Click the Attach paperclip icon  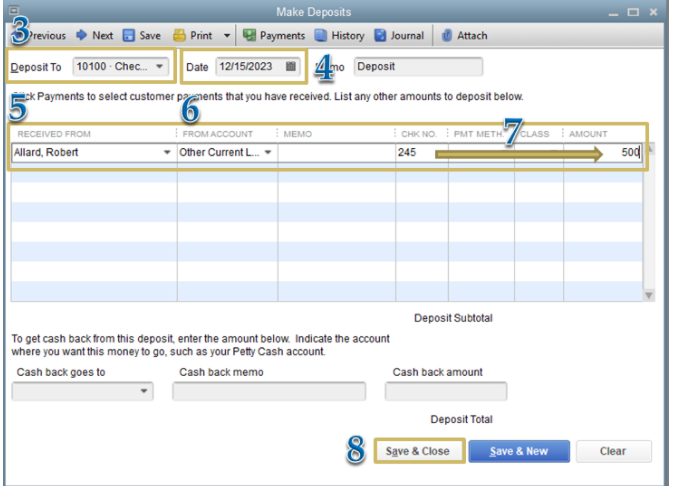pyautogui.click(x=447, y=35)
